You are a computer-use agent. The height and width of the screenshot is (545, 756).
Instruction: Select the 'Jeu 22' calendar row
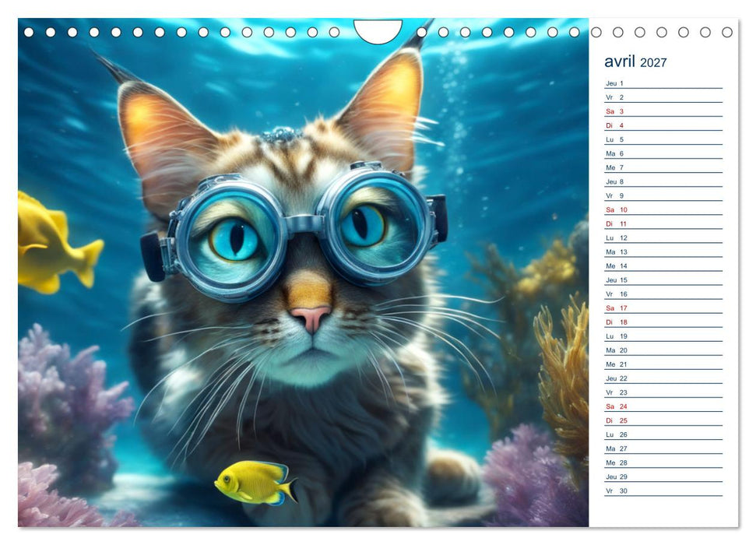[x=663, y=378]
